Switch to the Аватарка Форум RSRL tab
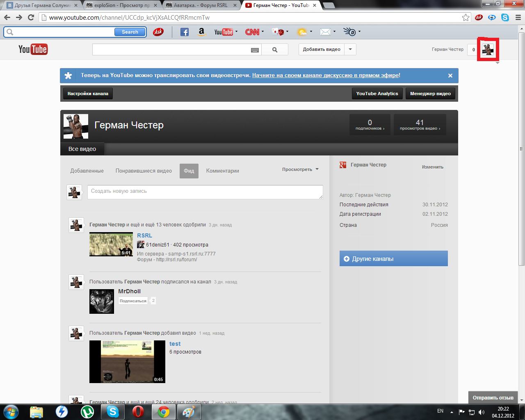 [x=201, y=5]
